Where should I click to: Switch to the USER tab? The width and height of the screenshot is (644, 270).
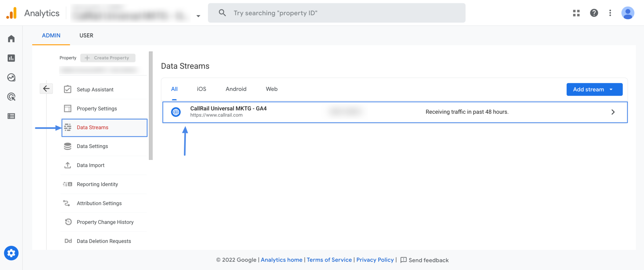pyautogui.click(x=86, y=35)
